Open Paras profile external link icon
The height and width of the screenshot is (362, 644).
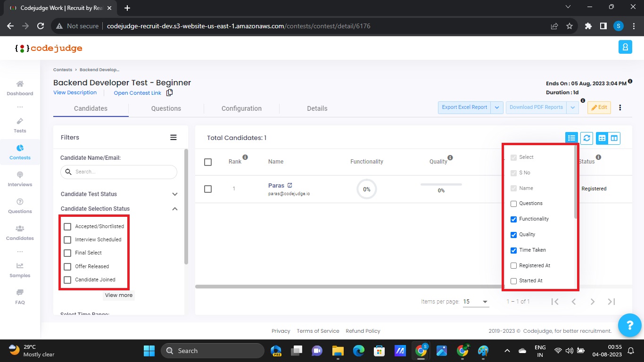(290, 185)
